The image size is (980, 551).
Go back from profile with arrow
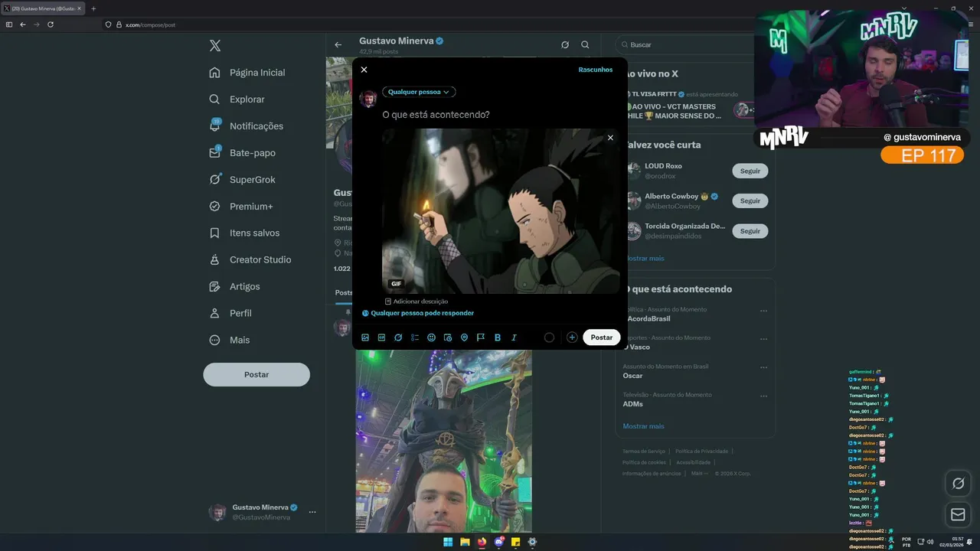338,45
